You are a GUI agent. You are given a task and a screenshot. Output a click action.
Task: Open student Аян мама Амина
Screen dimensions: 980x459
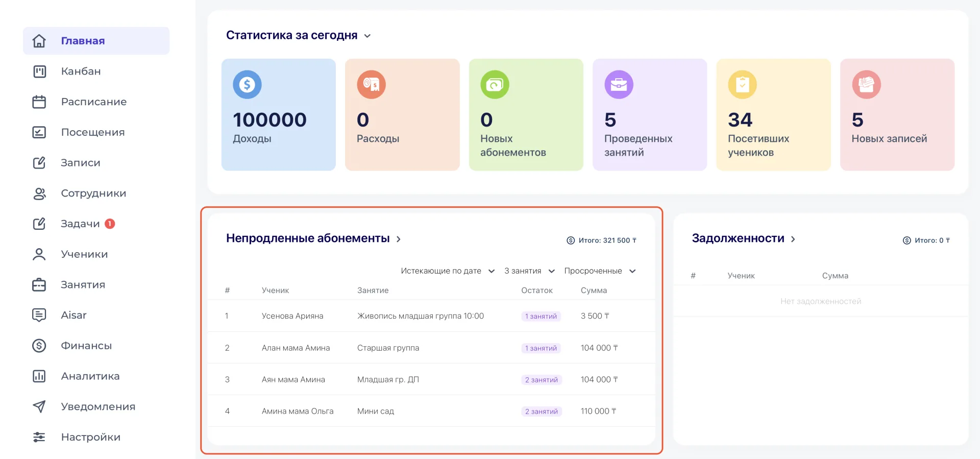(x=293, y=379)
